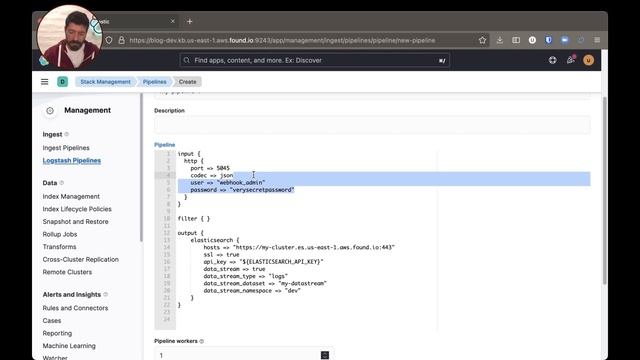Click the circular extension icon in browser toolbar

pyautogui.click(x=532, y=40)
